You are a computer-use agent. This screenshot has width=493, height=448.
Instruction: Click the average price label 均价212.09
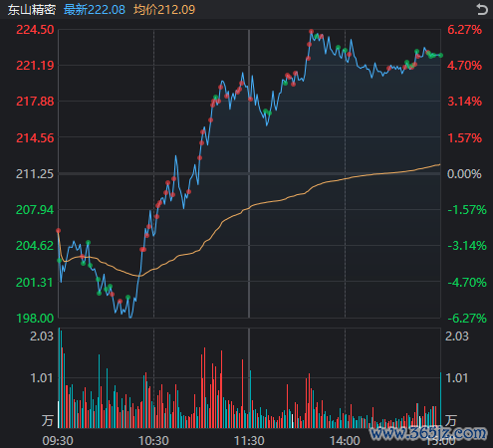[x=164, y=10]
